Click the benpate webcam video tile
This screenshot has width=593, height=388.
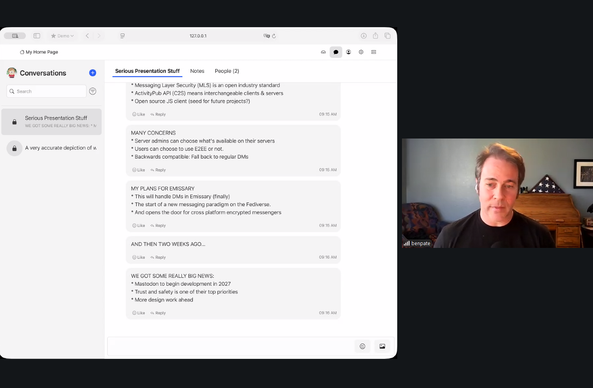tap(497, 193)
